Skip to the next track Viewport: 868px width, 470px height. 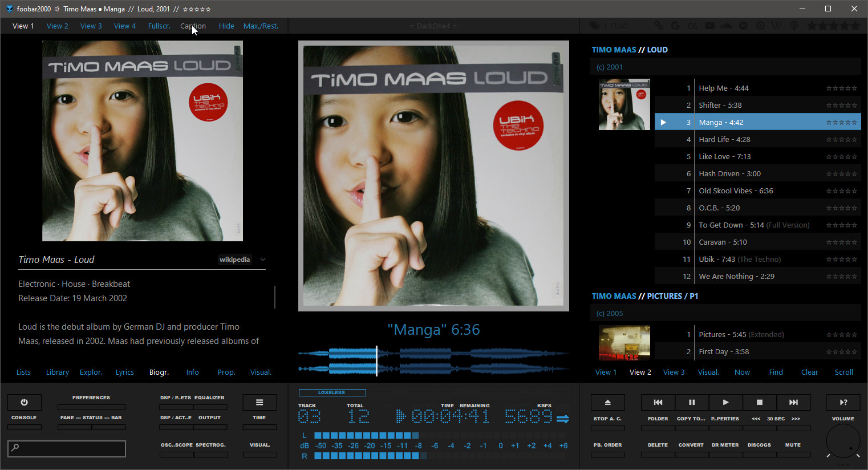(793, 402)
